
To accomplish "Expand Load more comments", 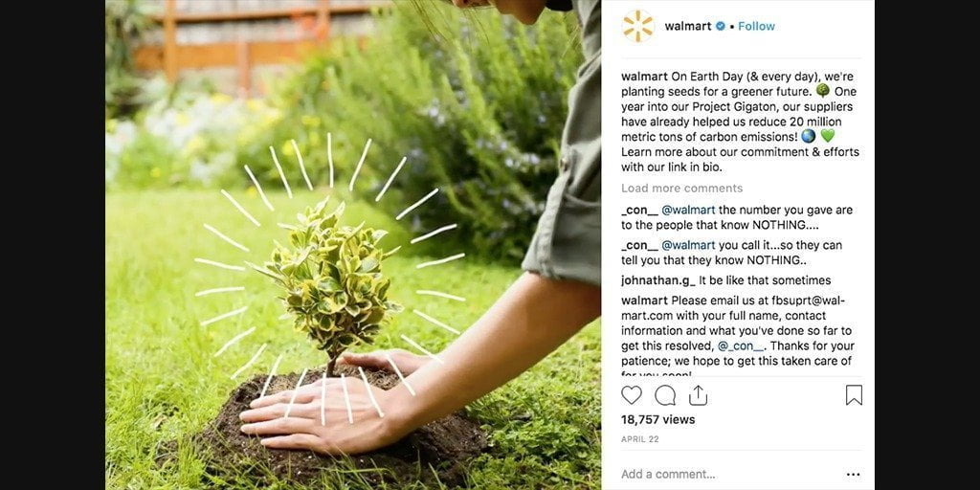I will [681, 189].
